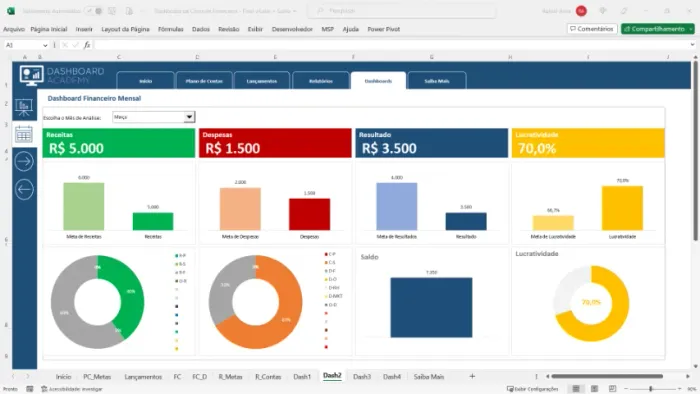Expand the formula bar chevron
This screenshot has height=394, width=700.
[x=692, y=45]
